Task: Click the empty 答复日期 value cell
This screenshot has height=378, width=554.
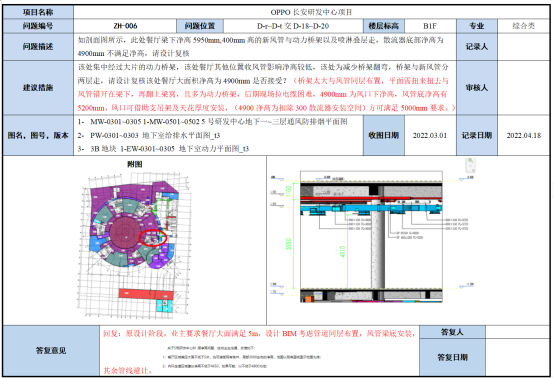Action: coord(518,357)
